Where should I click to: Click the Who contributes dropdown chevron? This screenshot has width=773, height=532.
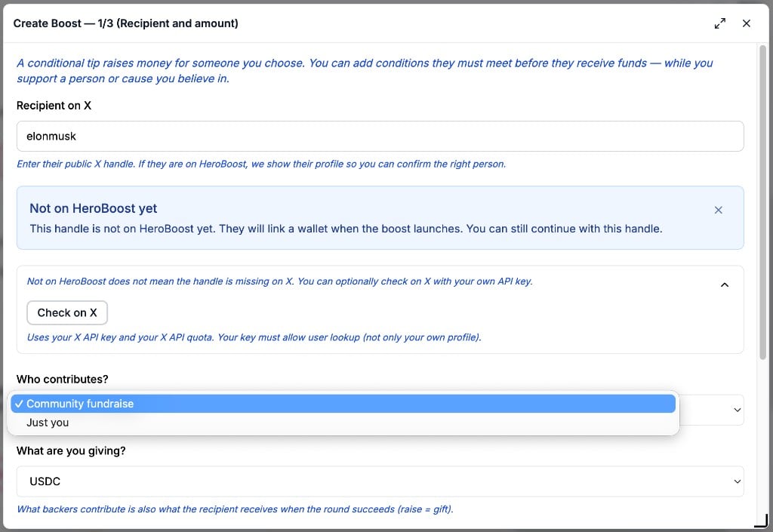coord(737,410)
